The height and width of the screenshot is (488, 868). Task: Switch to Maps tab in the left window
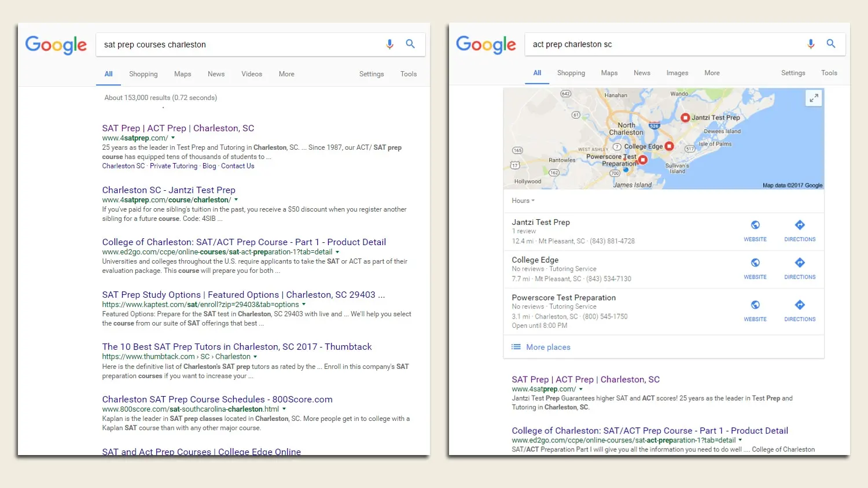pyautogui.click(x=183, y=74)
